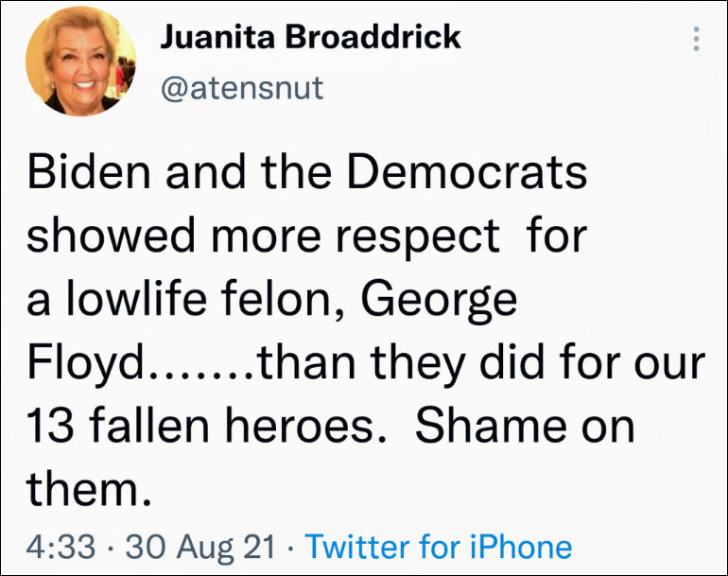This screenshot has width=728, height=576.
Task: Open the Juanita Broaddrick display name
Action: pos(311,38)
